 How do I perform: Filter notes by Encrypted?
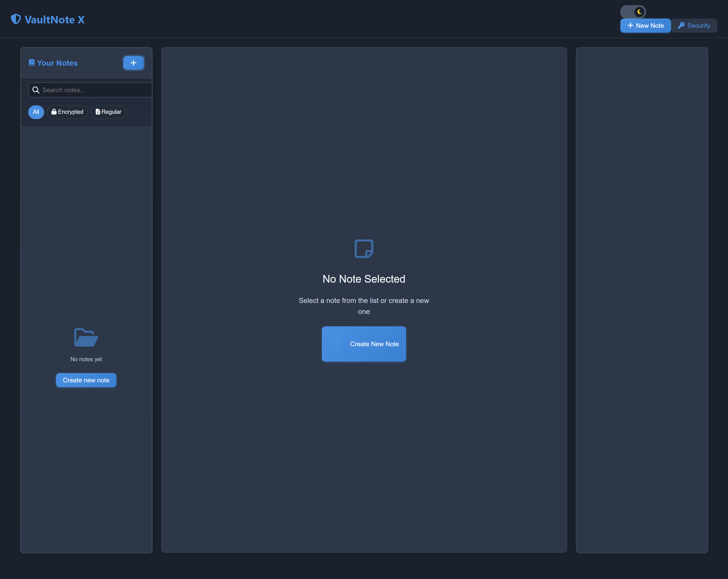click(67, 112)
